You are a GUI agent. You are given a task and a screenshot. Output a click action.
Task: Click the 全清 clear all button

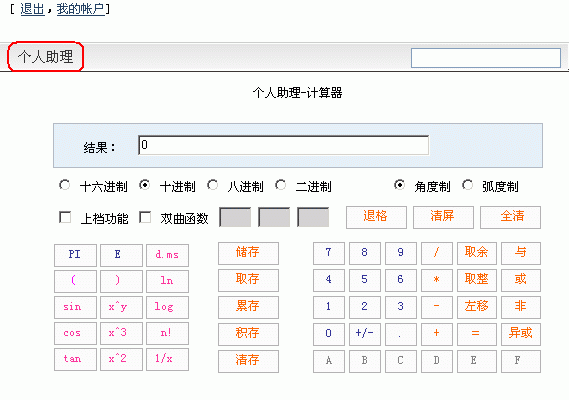(511, 217)
